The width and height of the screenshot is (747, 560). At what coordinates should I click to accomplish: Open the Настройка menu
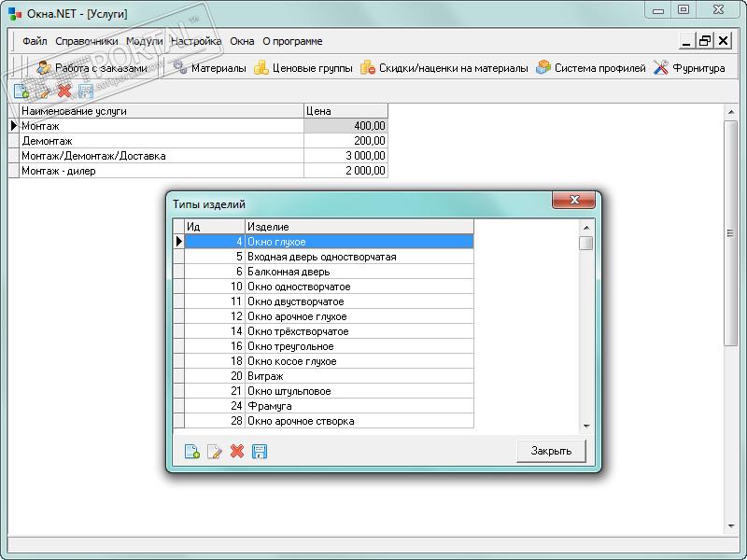[196, 41]
